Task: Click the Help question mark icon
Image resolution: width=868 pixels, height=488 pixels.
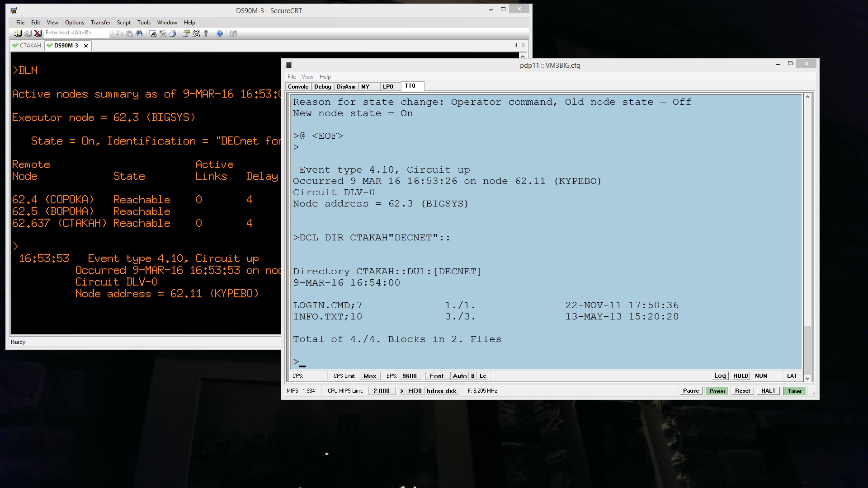Action: (220, 33)
